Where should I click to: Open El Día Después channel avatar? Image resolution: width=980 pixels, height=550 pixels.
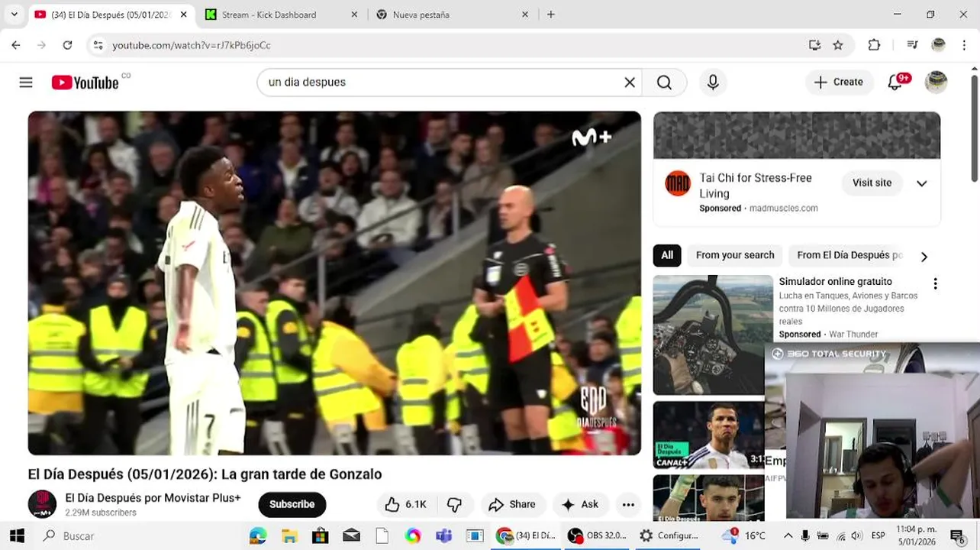(42, 504)
